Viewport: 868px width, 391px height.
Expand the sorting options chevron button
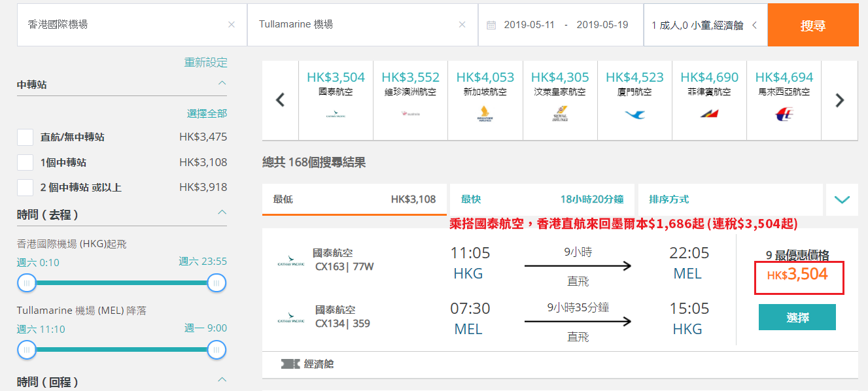[x=842, y=199]
